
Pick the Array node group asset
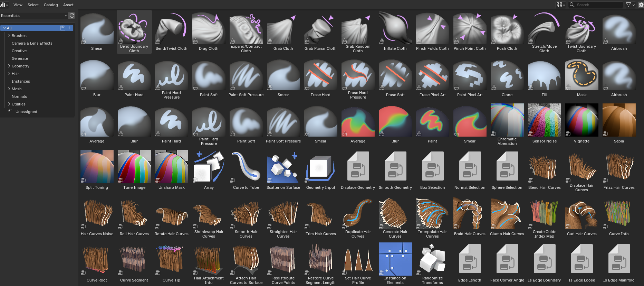click(209, 171)
